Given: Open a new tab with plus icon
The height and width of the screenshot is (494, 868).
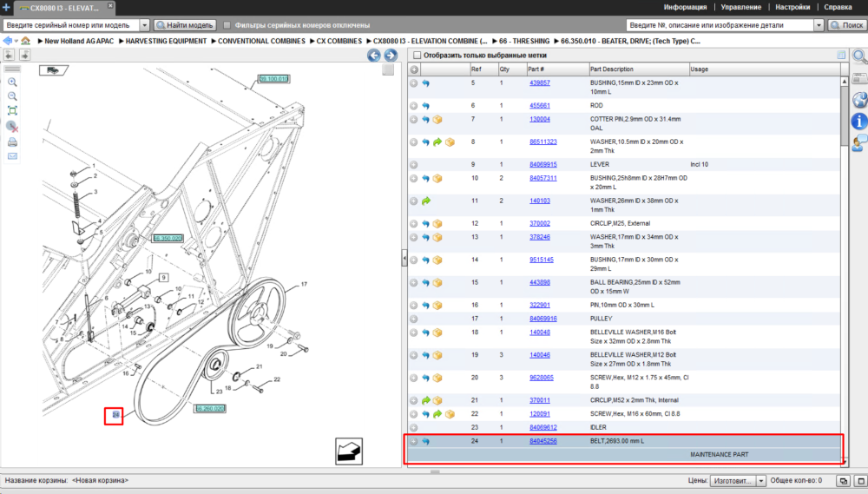Looking at the screenshot, I should tap(6, 7).
